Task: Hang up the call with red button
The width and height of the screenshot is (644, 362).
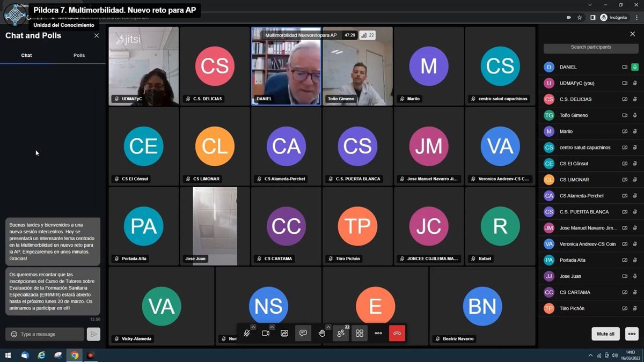Action: [397, 333]
